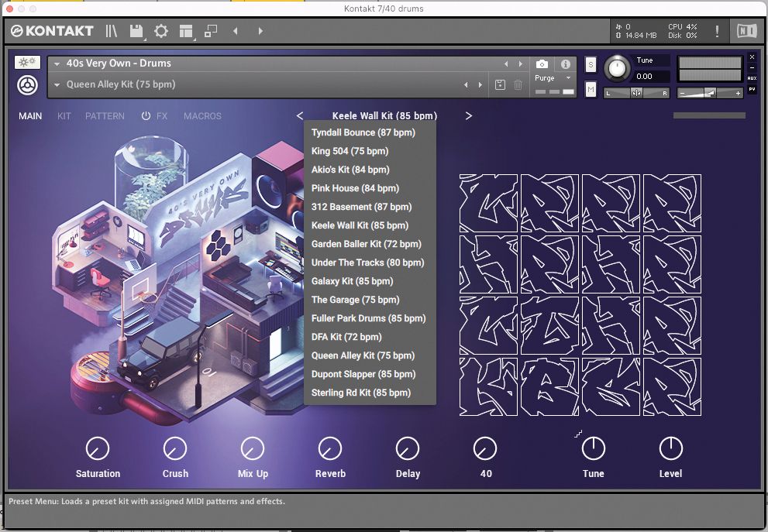Click the workspace layout icon in the toolbar
This screenshot has width=768, height=532.
click(186, 31)
